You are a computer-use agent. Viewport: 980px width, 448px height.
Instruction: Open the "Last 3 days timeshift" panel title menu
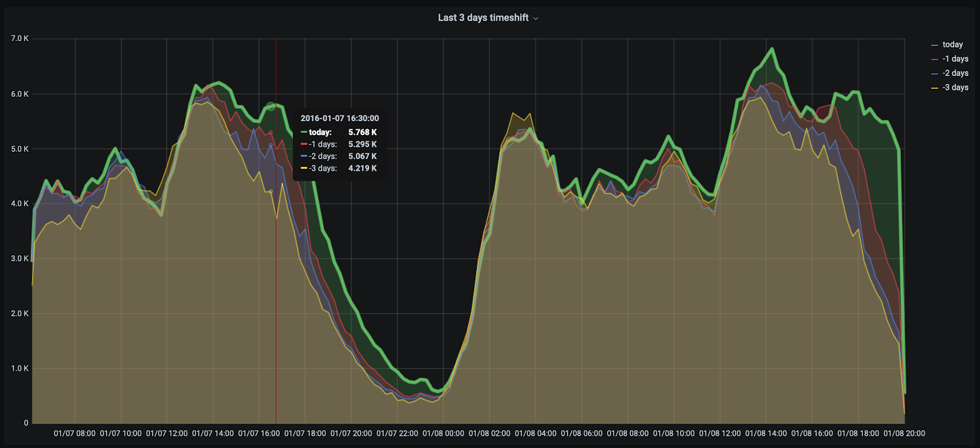[x=483, y=18]
